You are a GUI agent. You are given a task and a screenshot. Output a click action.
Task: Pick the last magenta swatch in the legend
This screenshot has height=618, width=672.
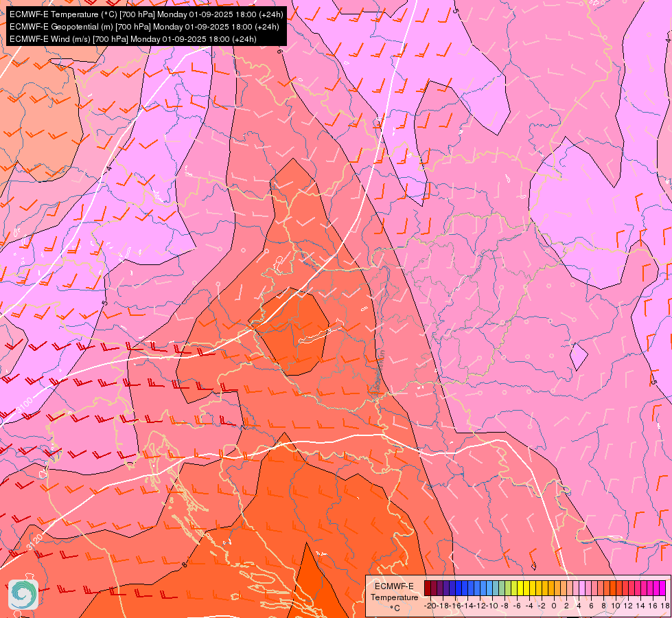point(662,588)
